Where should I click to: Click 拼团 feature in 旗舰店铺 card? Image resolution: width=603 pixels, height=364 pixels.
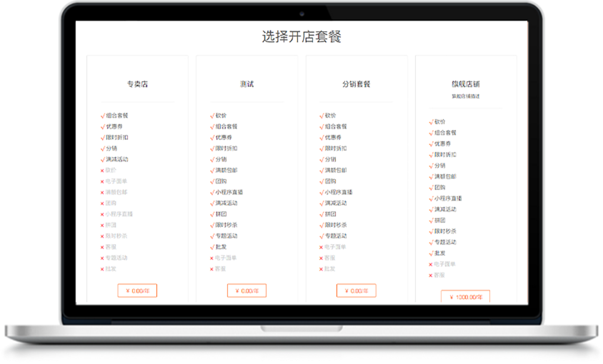click(x=440, y=221)
